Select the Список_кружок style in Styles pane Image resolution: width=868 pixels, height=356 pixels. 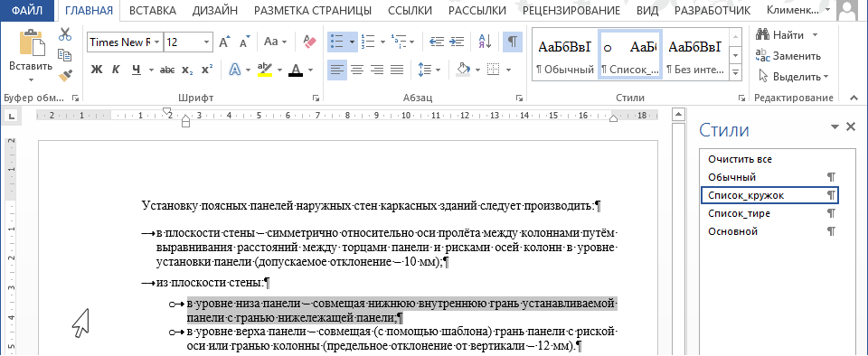tap(769, 195)
